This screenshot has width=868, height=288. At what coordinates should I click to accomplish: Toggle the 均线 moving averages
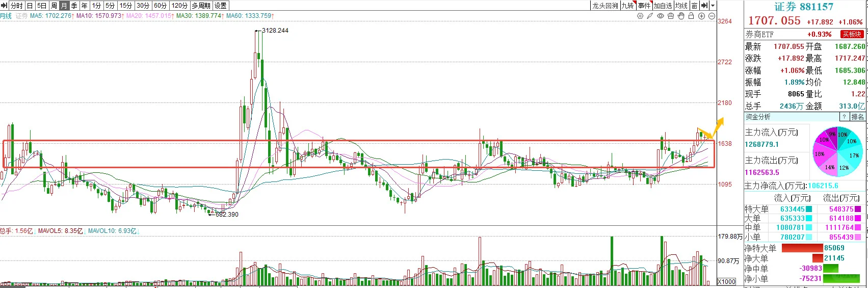click(681, 6)
